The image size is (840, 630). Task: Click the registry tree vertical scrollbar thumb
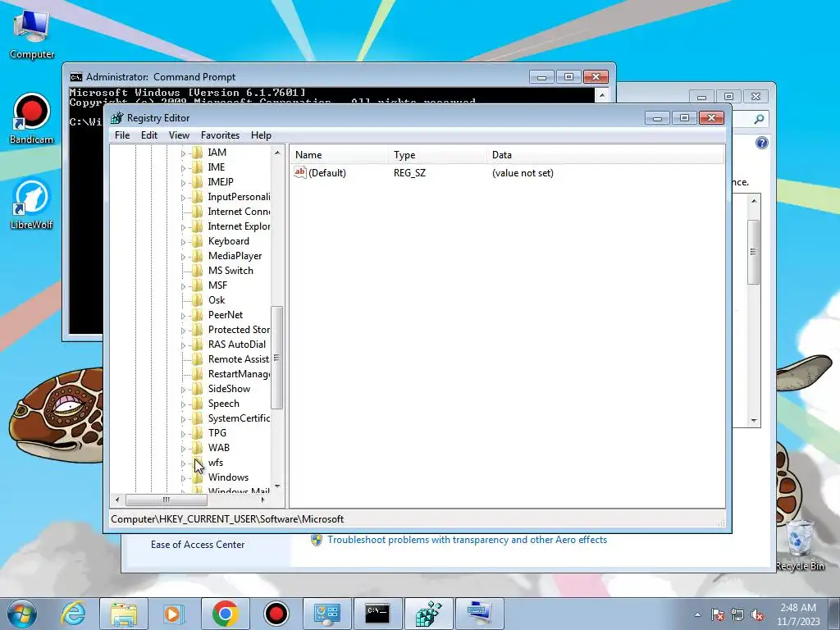(277, 358)
